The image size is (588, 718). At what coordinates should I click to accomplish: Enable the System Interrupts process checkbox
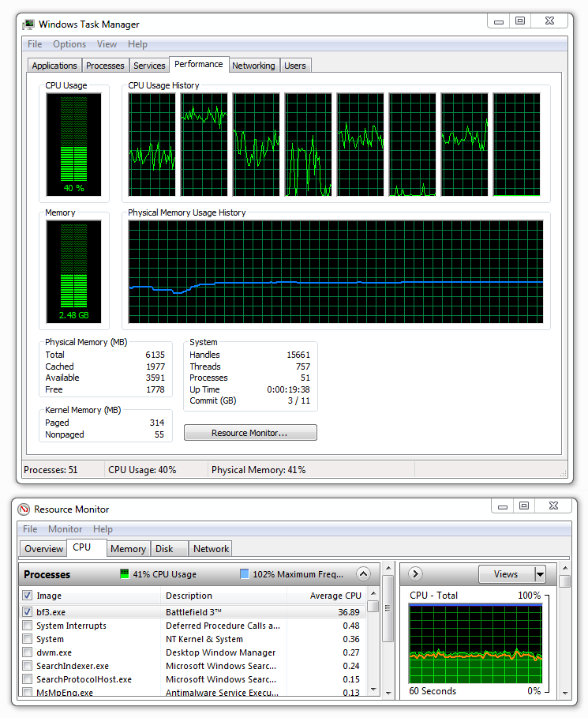click(28, 626)
